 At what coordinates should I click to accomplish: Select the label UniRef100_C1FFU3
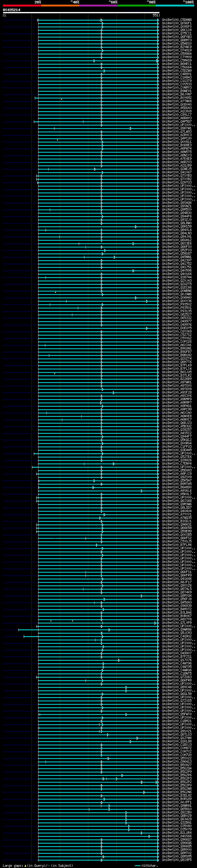point(176,446)
